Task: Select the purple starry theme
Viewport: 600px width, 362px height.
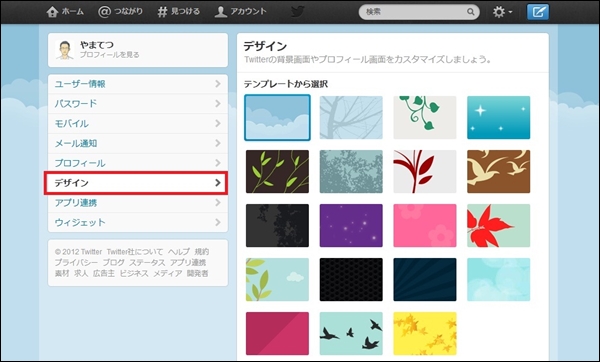Action: tap(351, 225)
